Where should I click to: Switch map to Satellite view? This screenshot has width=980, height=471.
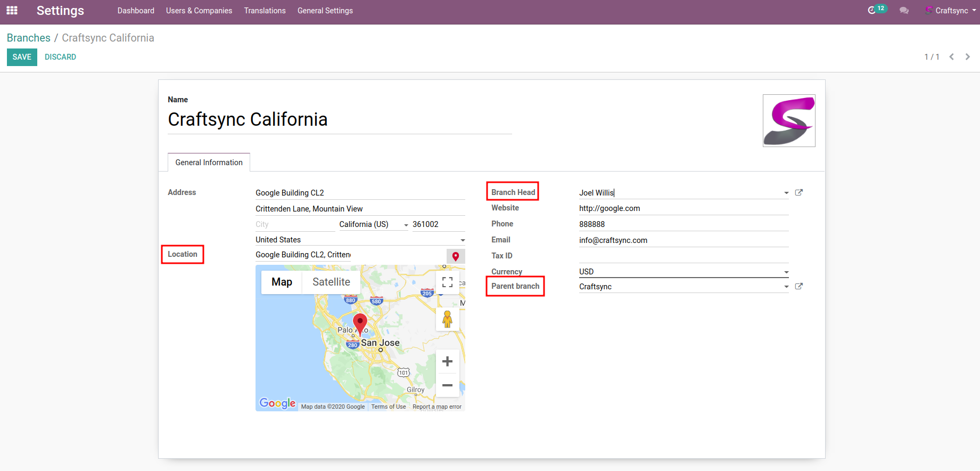click(x=331, y=282)
